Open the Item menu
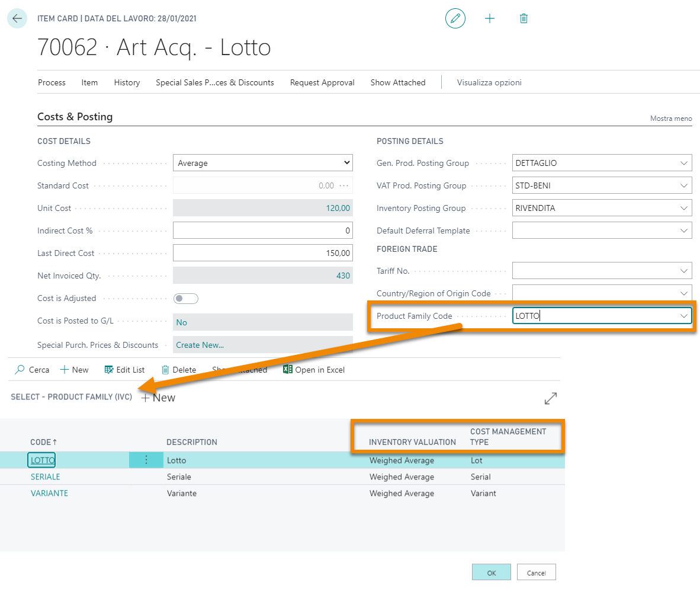700x589 pixels. click(89, 82)
